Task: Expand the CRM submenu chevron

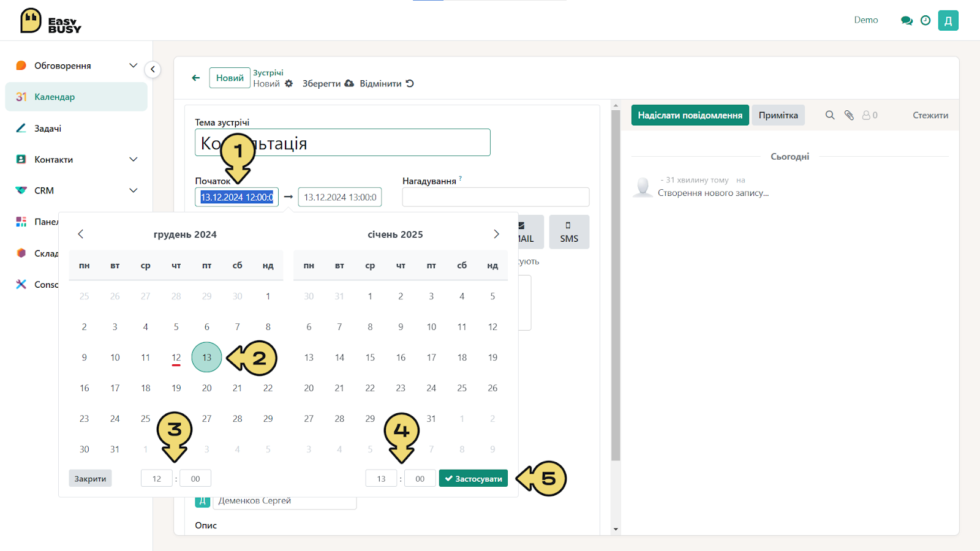Action: point(133,190)
